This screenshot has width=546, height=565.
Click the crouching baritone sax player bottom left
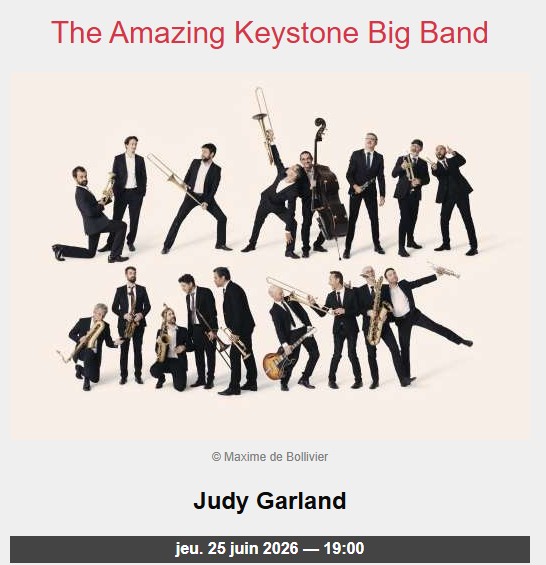pyautogui.click(x=90, y=346)
